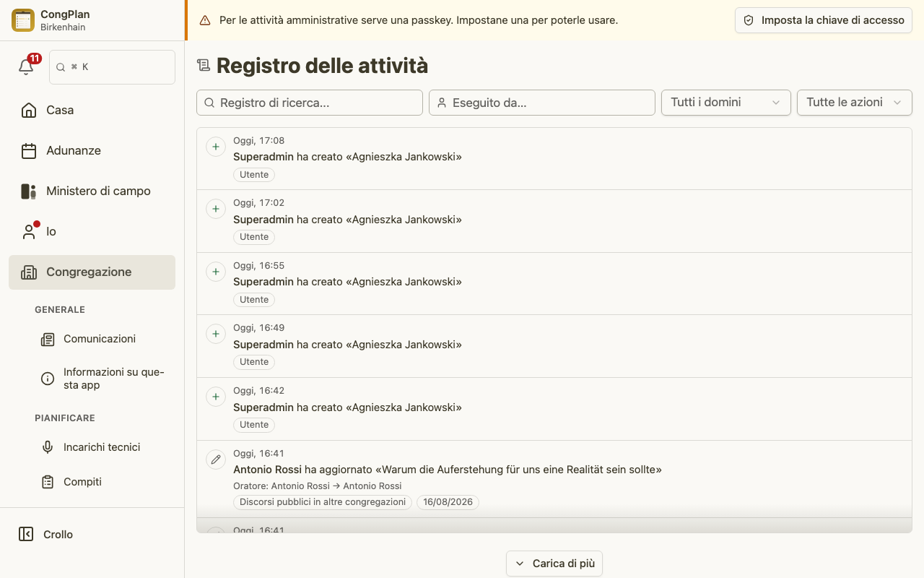Click the Ministero di campo icon

tap(29, 191)
